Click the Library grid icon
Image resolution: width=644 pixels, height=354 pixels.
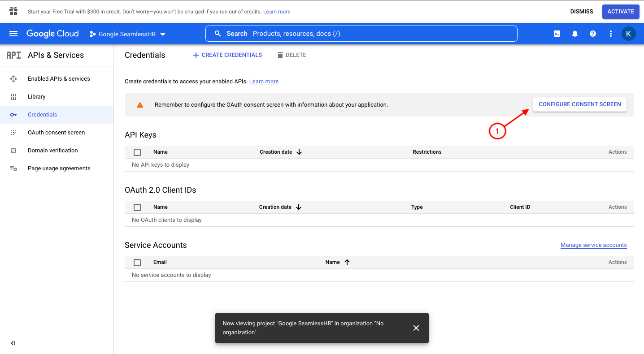tap(13, 97)
